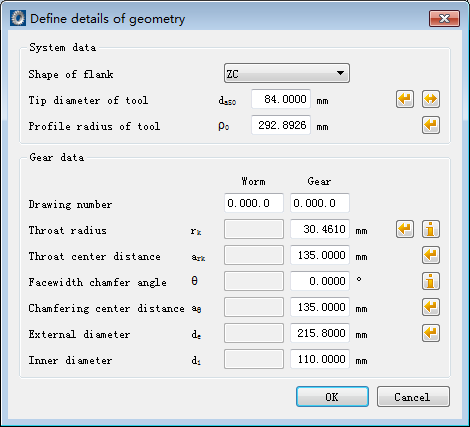
Task: Select the Tip diameter of tool field
Action: coord(281,99)
